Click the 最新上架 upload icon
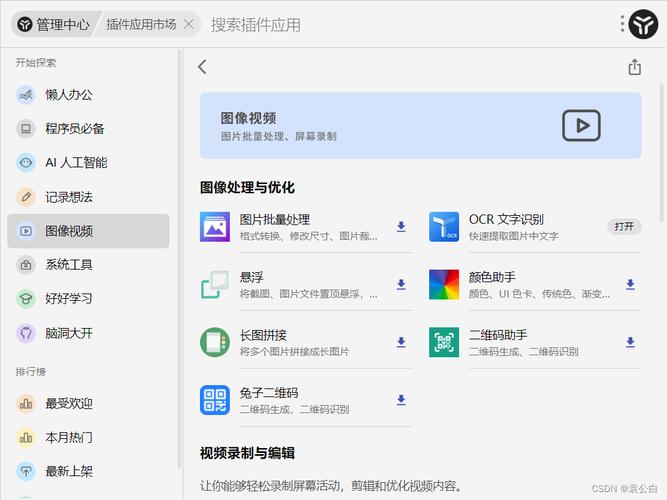Viewport: 667px width, 500px height. pyautogui.click(x=26, y=471)
